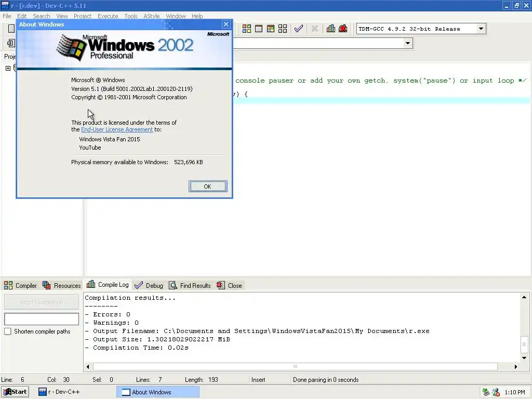Switch to the Resources tab
The image size is (532, 399).
click(62, 285)
